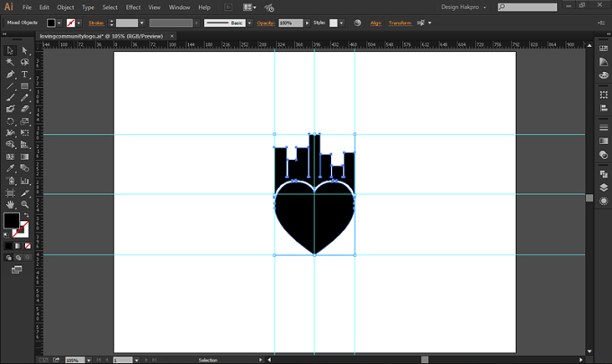The width and height of the screenshot is (612, 364).
Task: Open the Design Hakpro workspace switcher
Action: coord(463,7)
